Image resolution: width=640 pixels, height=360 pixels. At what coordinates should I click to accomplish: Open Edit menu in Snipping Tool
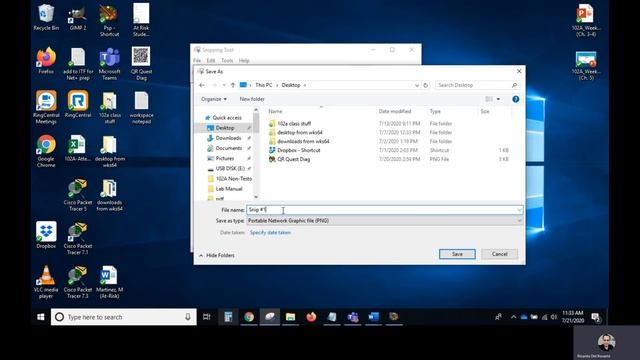click(211, 60)
